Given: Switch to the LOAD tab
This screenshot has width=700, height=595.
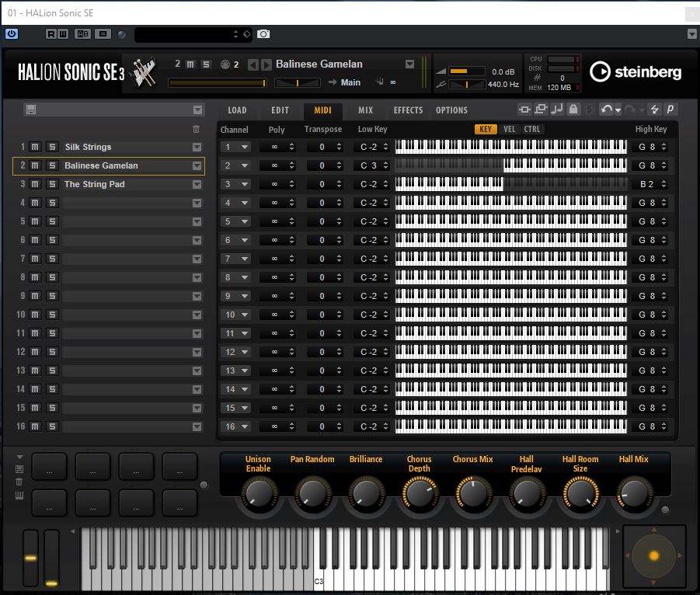Looking at the screenshot, I should tap(237, 110).
